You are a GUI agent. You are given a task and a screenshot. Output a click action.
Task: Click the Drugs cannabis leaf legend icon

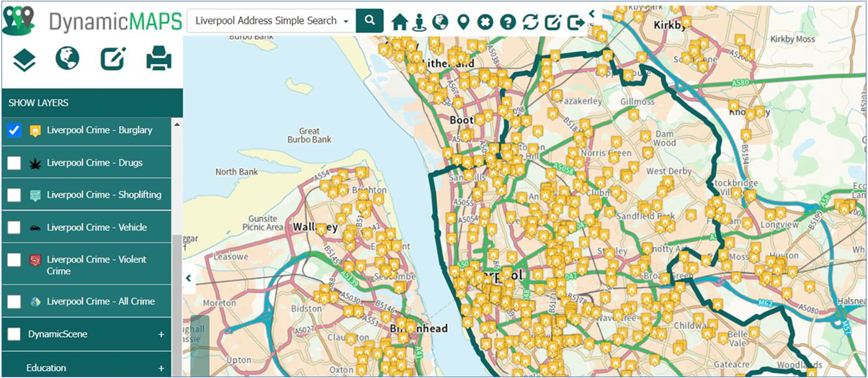tap(35, 163)
